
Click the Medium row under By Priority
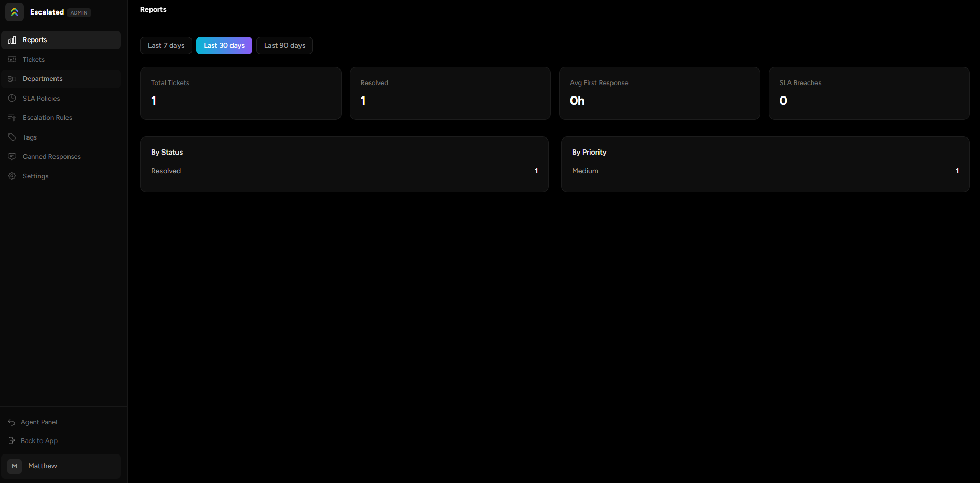click(765, 171)
